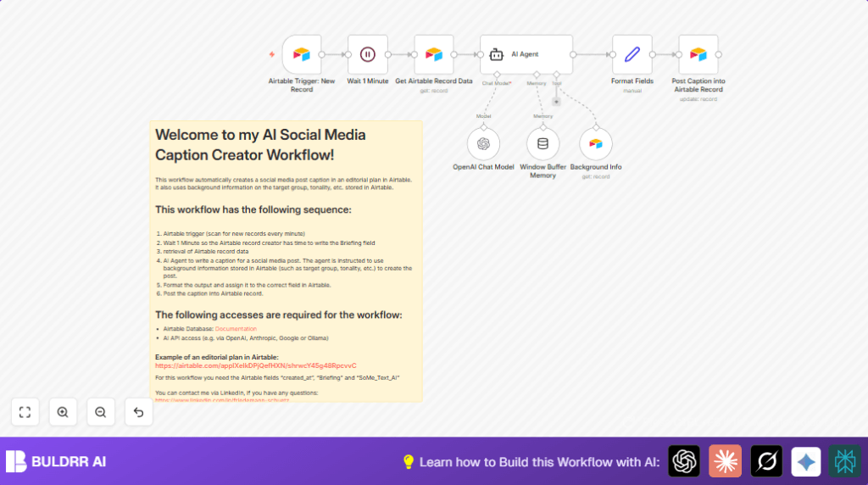868x485 pixels.
Task: Click the black circle-slash AI icon
Action: click(766, 461)
